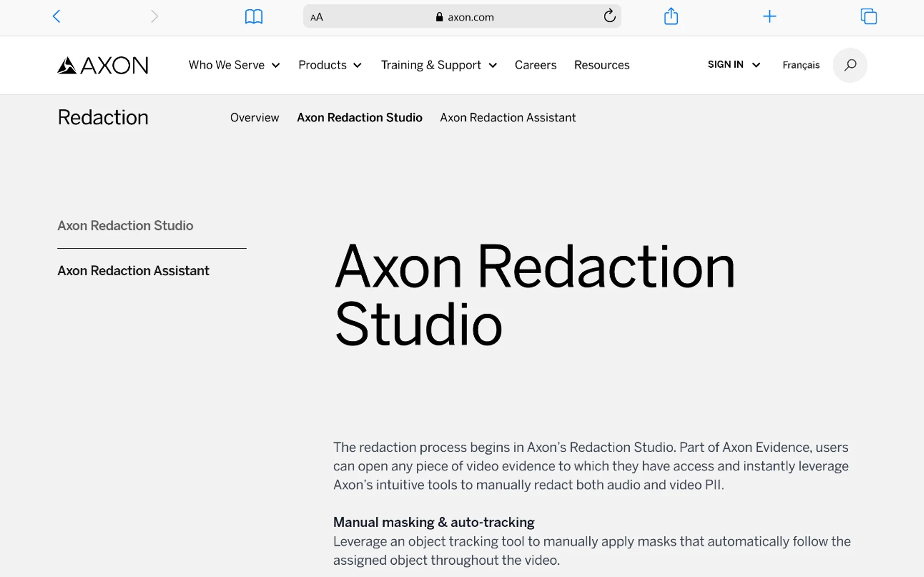Open the SIGN IN dropdown

734,65
